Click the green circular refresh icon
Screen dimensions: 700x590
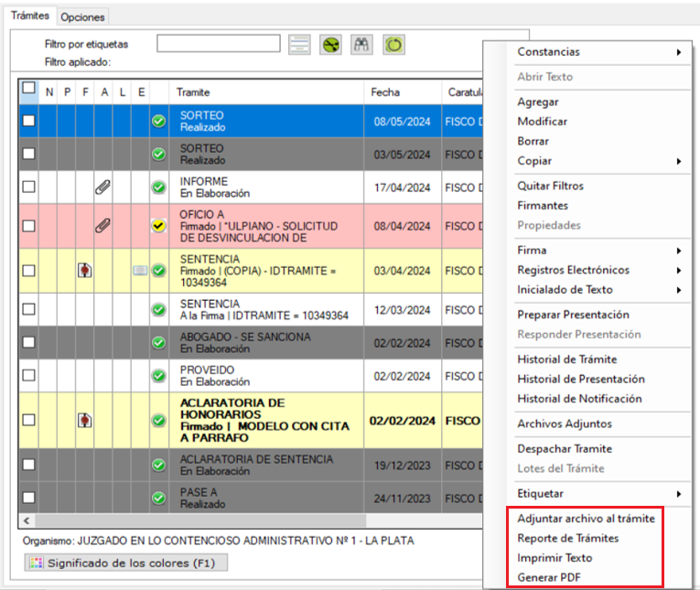[x=393, y=45]
